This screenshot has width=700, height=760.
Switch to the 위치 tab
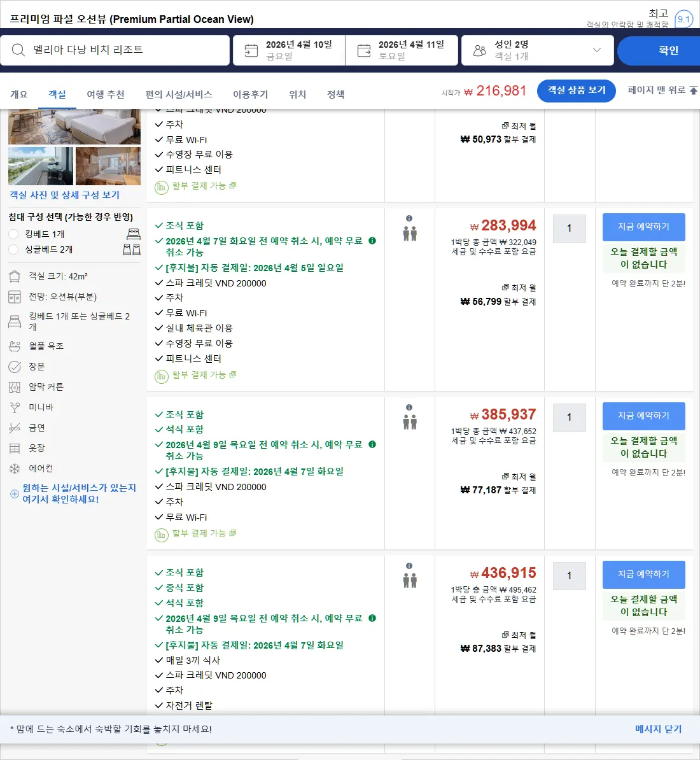click(x=297, y=94)
